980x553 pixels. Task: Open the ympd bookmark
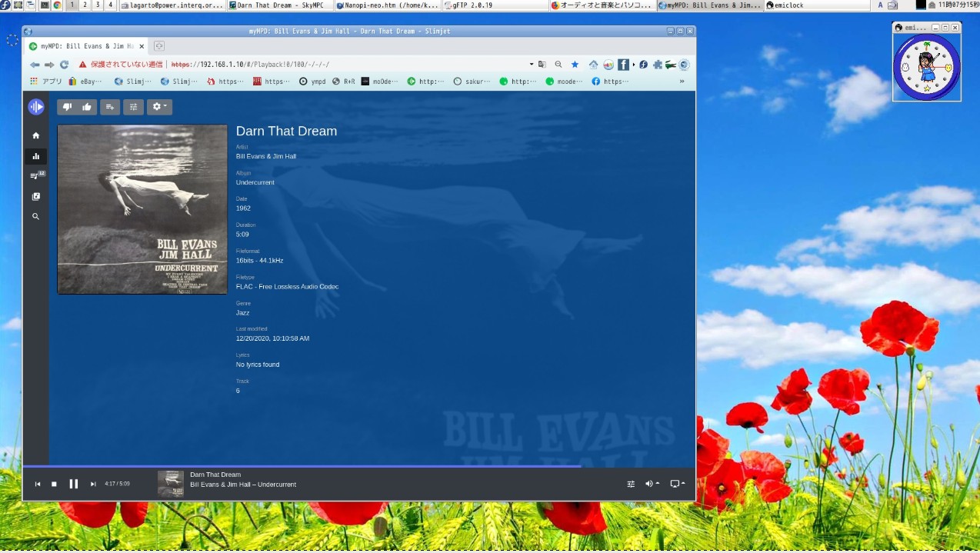point(313,82)
